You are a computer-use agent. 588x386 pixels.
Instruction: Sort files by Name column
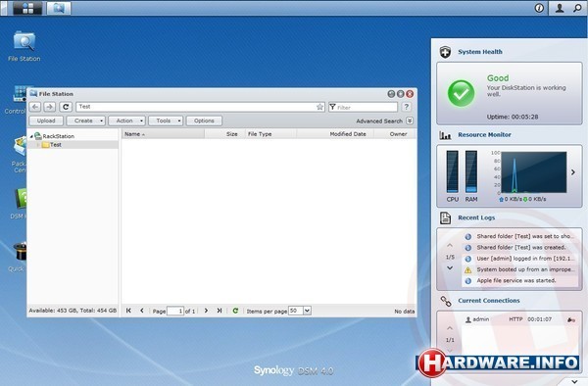click(163, 134)
